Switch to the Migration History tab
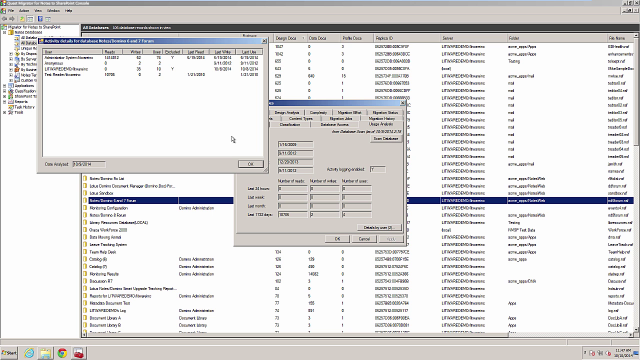640x360 pixels. click(382, 118)
